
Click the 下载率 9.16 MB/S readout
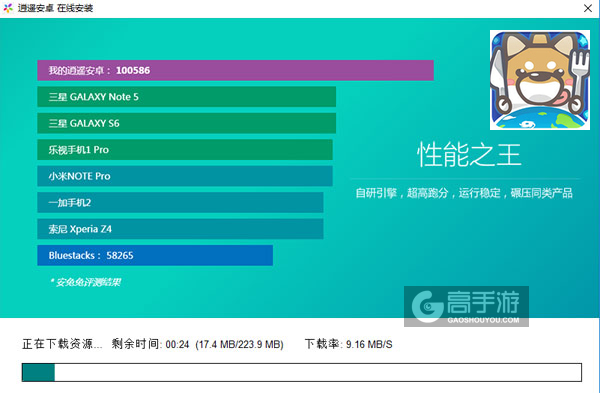349,344
